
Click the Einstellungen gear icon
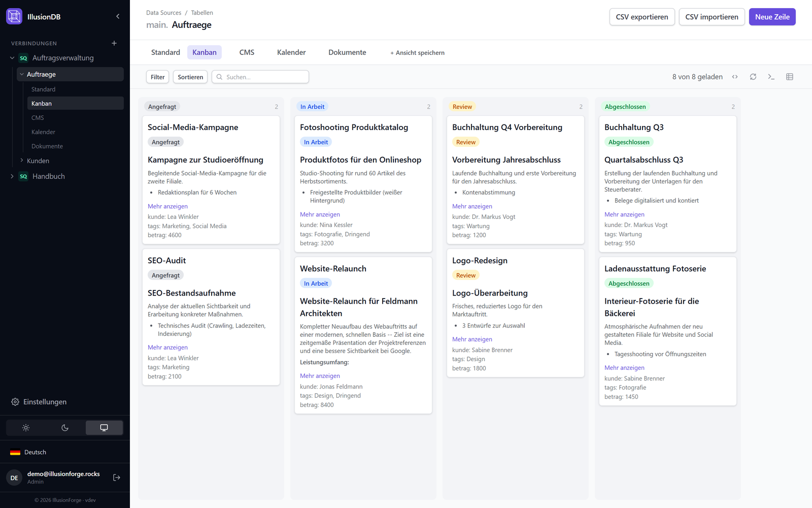[x=15, y=402]
